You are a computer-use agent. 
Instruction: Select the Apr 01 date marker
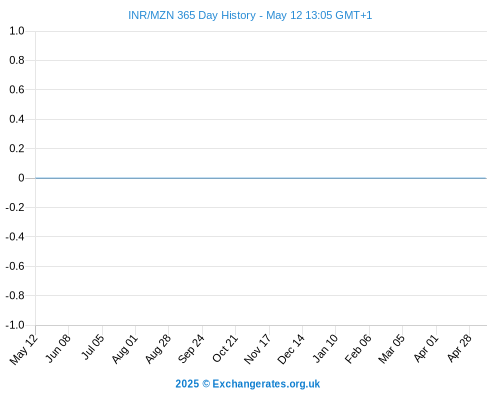[426, 348]
